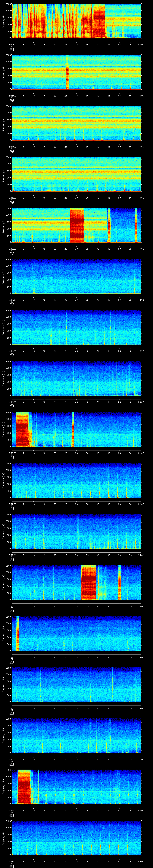Image resolution: width=153 pixels, height=868 pixels.
Task: Click the 44:00 end time label
Action: pyautogui.click(x=141, y=96)
